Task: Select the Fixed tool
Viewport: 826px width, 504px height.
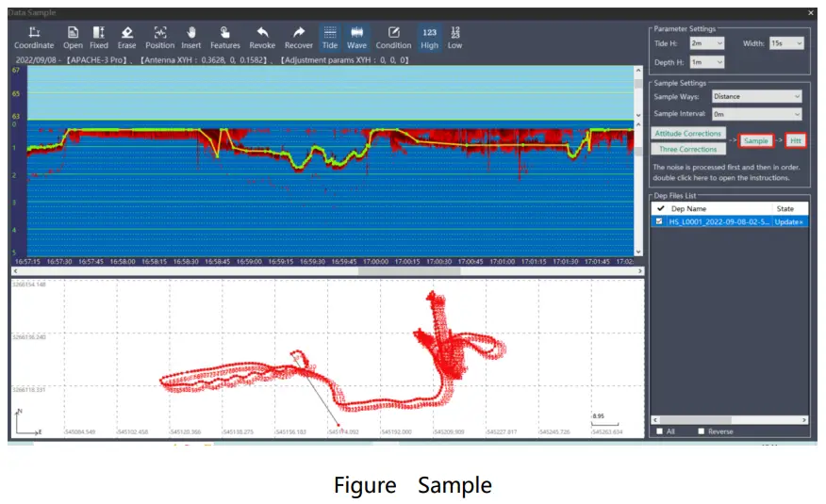Action: click(98, 38)
